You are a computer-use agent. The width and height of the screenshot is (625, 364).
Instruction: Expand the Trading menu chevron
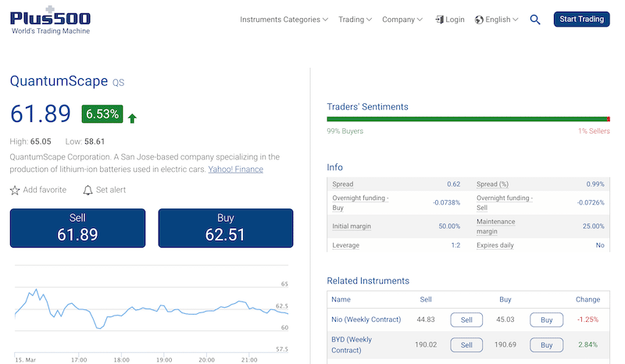[369, 20]
